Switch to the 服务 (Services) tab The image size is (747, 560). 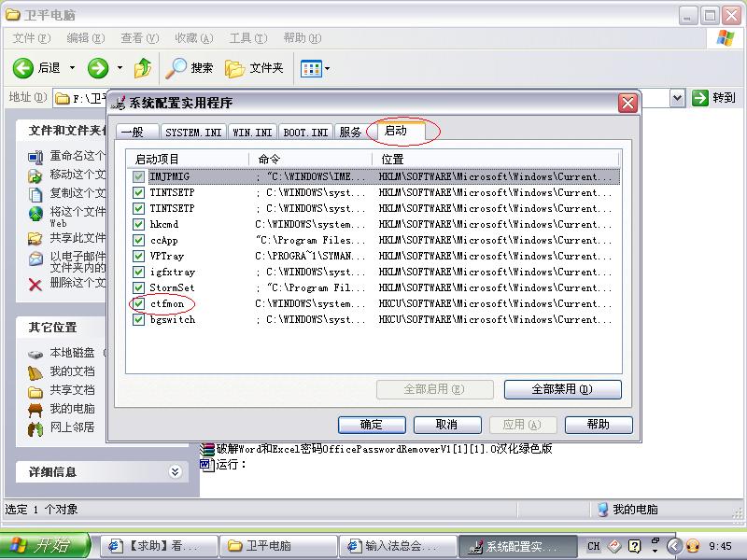coord(350,132)
